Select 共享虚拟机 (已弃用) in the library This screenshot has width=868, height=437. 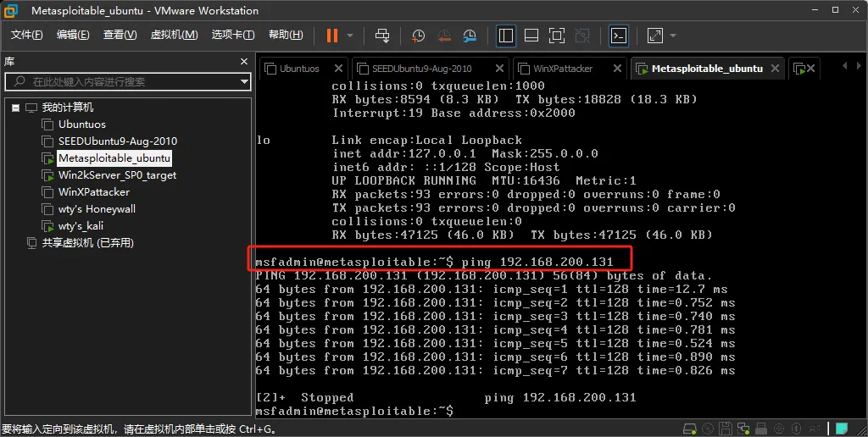[88, 243]
